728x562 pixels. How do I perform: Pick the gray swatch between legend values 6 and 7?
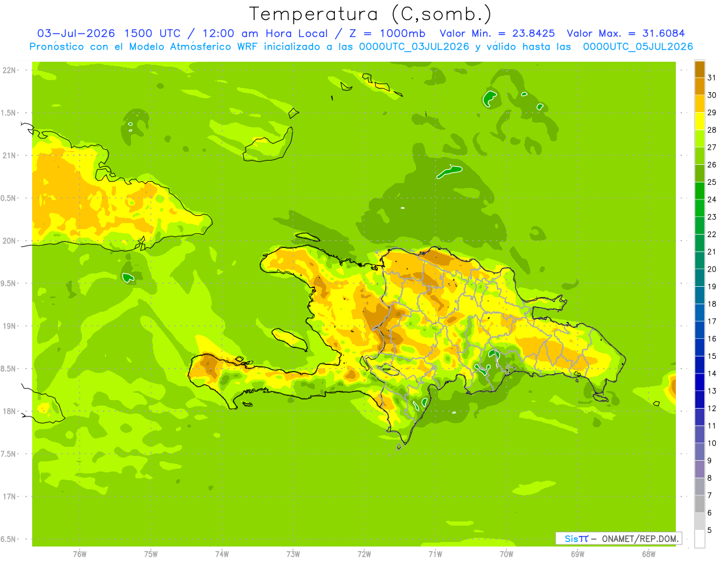(x=699, y=504)
